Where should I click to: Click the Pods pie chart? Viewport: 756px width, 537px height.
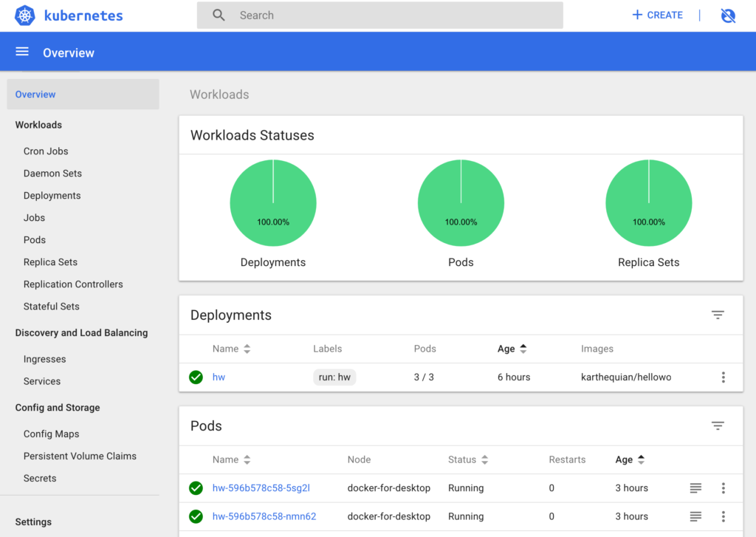point(461,203)
